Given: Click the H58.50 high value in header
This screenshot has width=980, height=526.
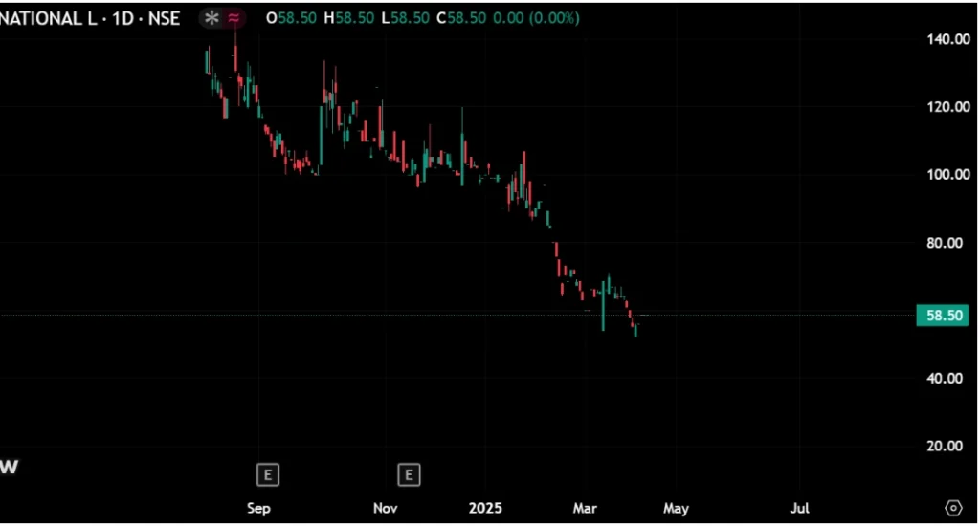Looking at the screenshot, I should [348, 19].
